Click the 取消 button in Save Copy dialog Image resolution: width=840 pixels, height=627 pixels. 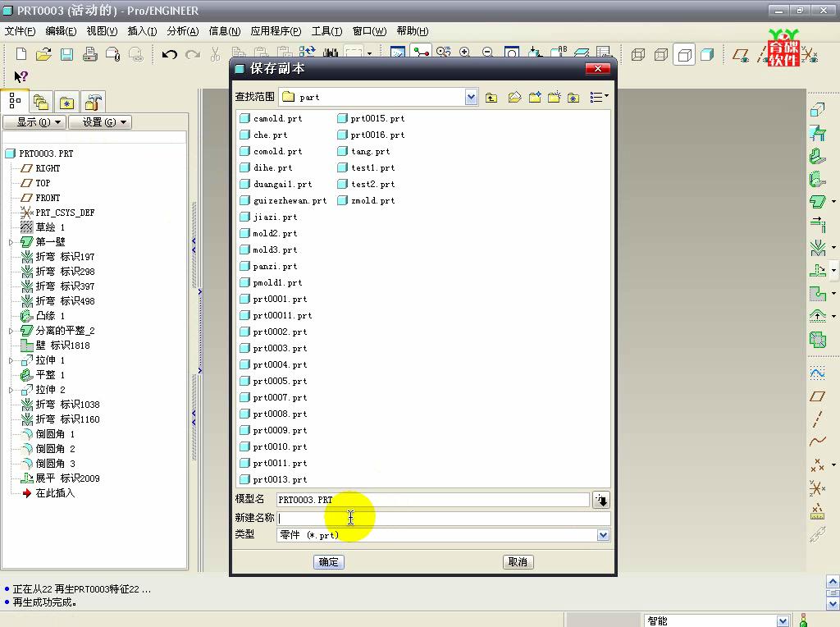pyautogui.click(x=518, y=561)
